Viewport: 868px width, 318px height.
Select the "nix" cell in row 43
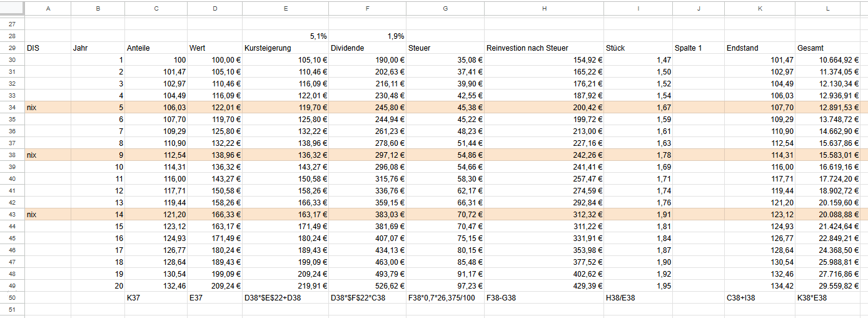[48, 214]
